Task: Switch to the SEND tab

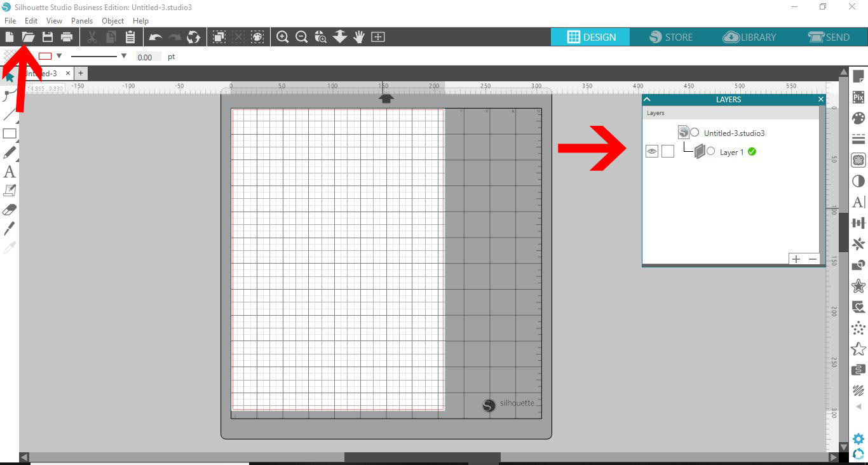Action: pos(829,37)
